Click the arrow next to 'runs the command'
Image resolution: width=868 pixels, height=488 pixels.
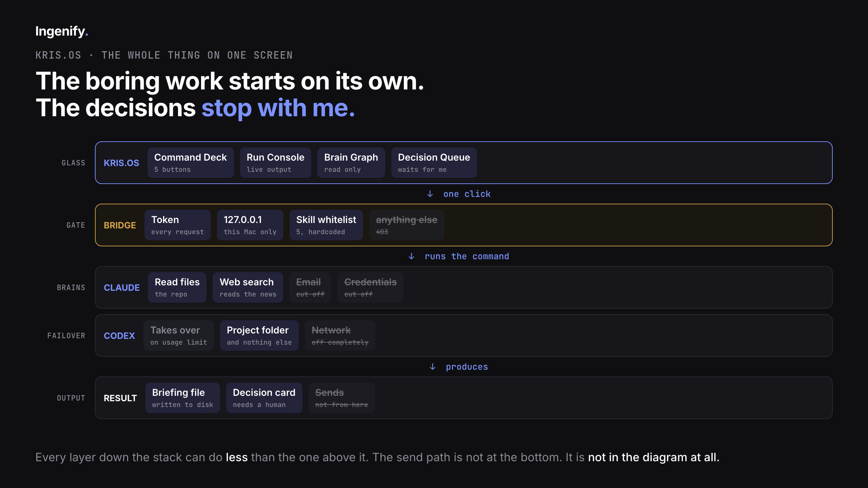411,256
